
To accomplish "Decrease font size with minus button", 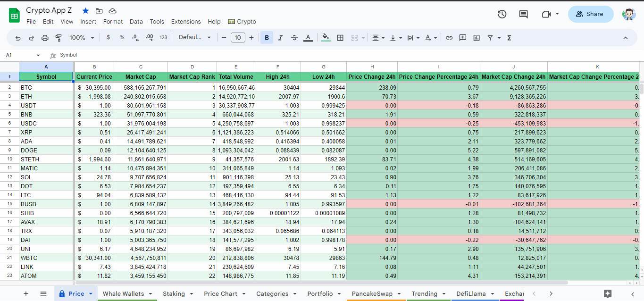I will click(224, 38).
